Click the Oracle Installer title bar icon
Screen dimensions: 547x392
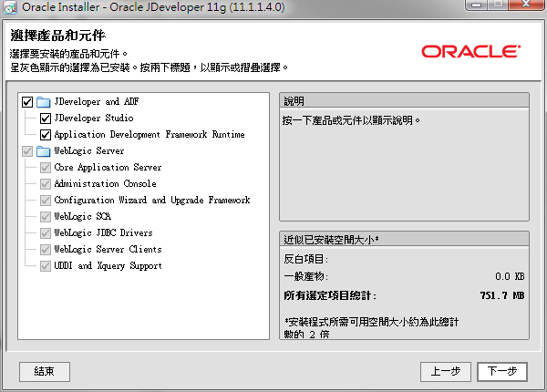(10, 7)
